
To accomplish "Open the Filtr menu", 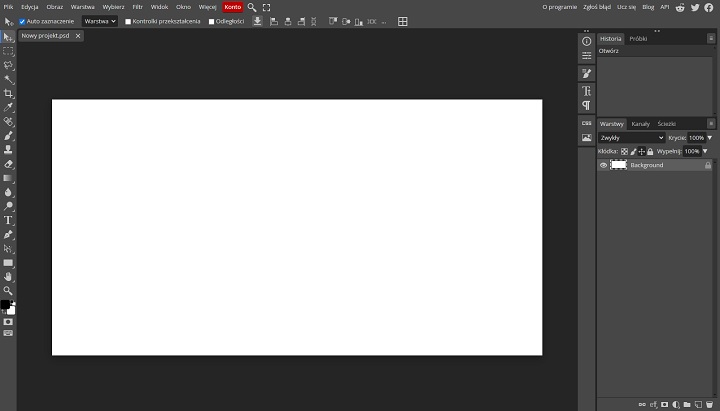I will [x=137, y=7].
